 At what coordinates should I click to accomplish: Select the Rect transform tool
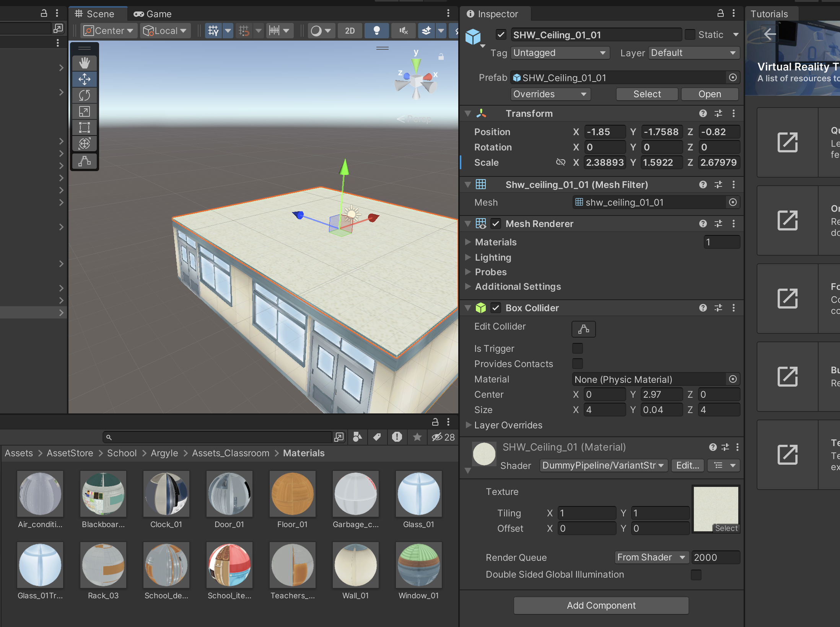tap(85, 127)
